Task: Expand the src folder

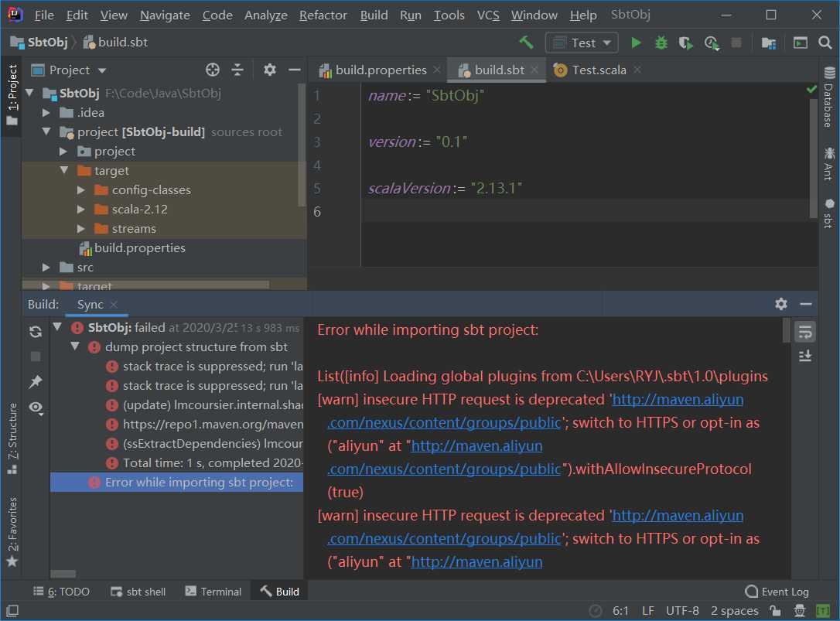Action: coord(46,267)
